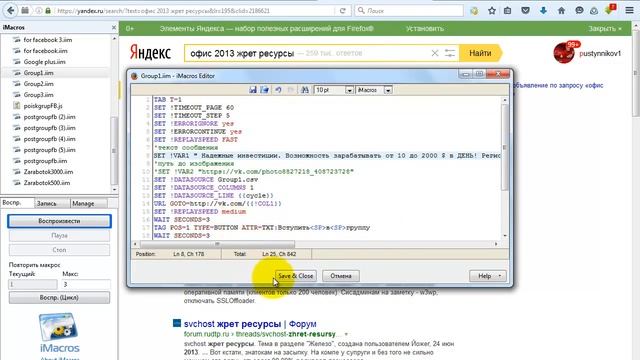Viewport: 640px width, 360px height.
Task: Select Group2.iim in macro list
Action: 38,84
